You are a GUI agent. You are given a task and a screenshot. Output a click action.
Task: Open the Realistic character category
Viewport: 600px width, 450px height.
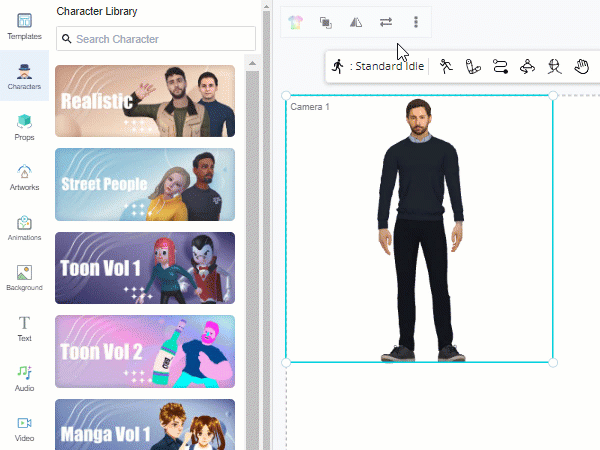pyautogui.click(x=145, y=101)
